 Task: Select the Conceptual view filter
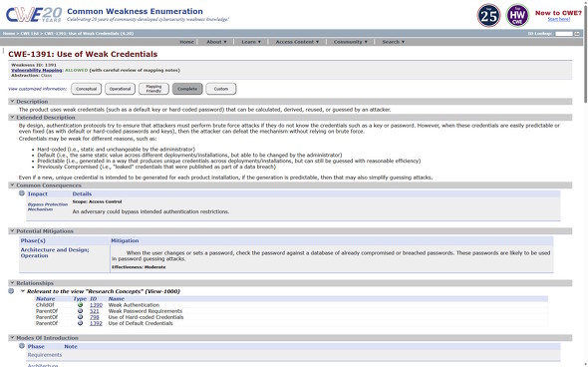click(87, 89)
